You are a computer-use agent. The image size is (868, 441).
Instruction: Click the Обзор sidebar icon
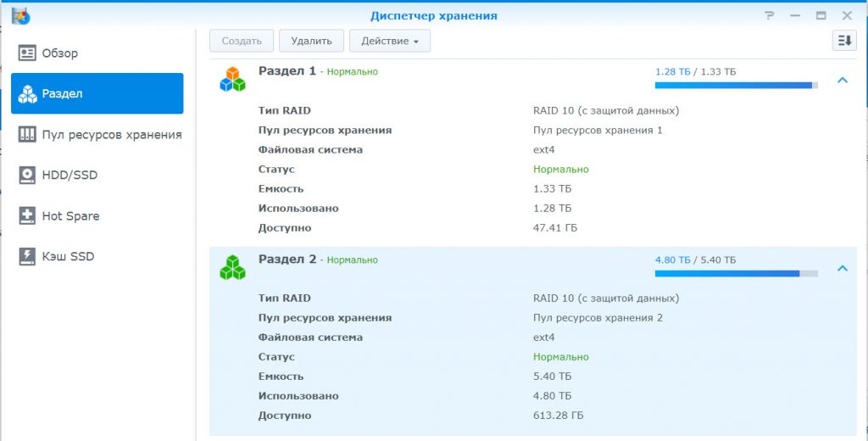click(x=27, y=53)
